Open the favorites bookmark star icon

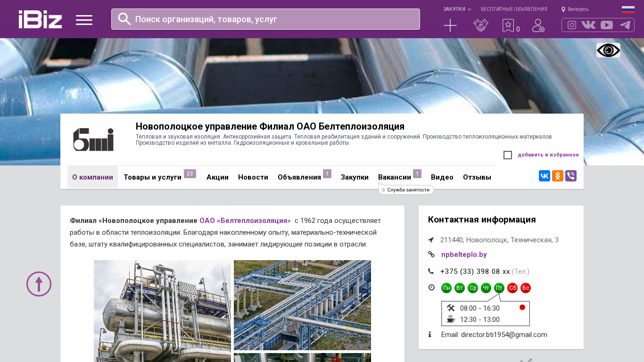508,25
